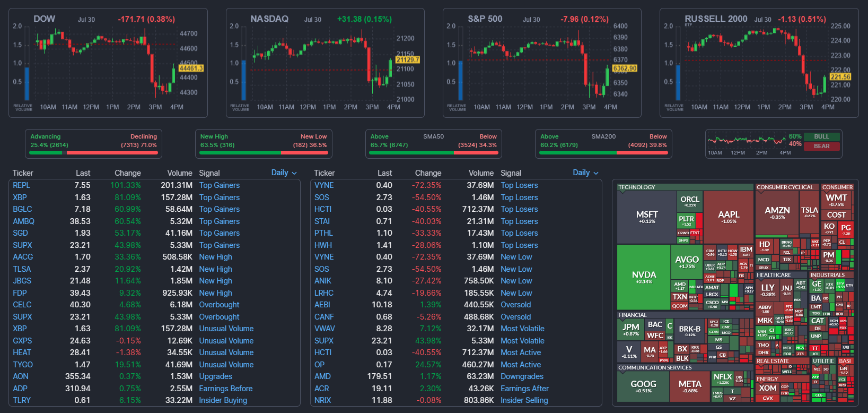Open the HEAT ticker link
Image resolution: width=868 pixels, height=413 pixels.
click(x=22, y=352)
